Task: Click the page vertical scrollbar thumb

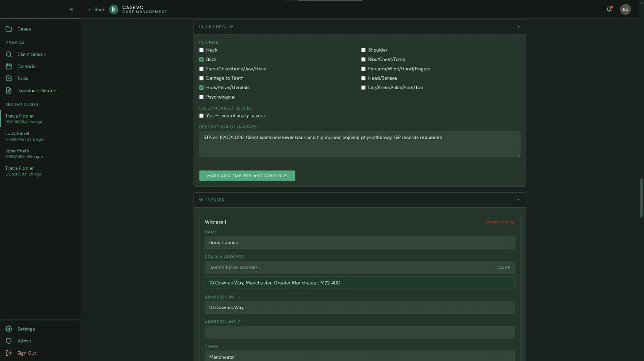Action: [641, 198]
